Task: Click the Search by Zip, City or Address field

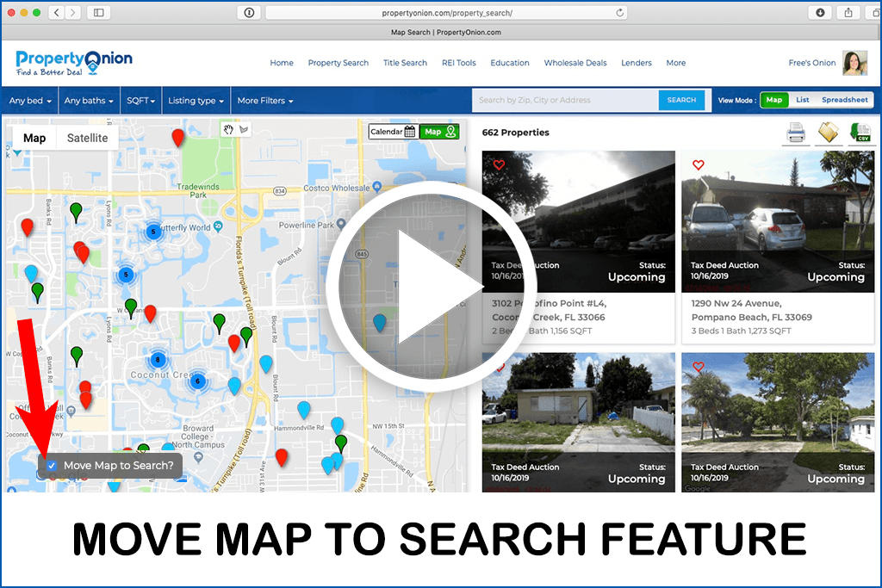Action: click(x=564, y=100)
